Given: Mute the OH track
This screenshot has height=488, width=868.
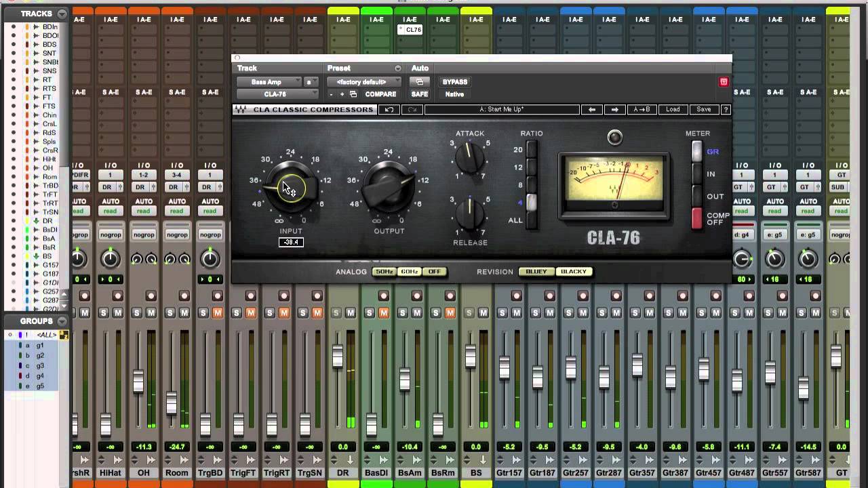Looking at the screenshot, I should (x=151, y=312).
